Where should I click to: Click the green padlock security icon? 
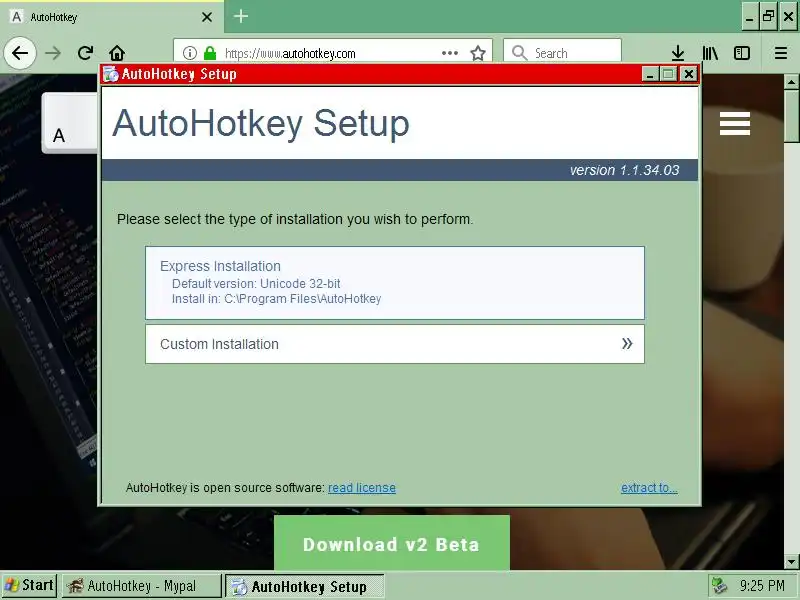tap(210, 53)
